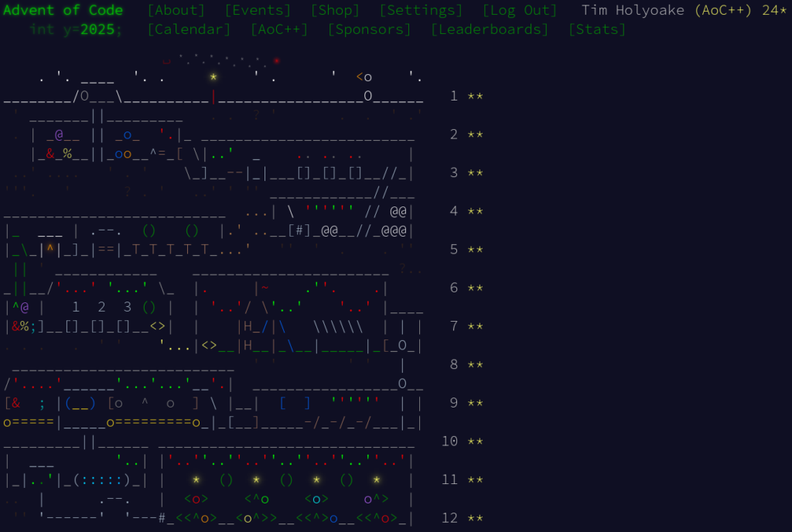Click the user name Tim Holyoake
The image size is (792, 532).
(x=633, y=10)
